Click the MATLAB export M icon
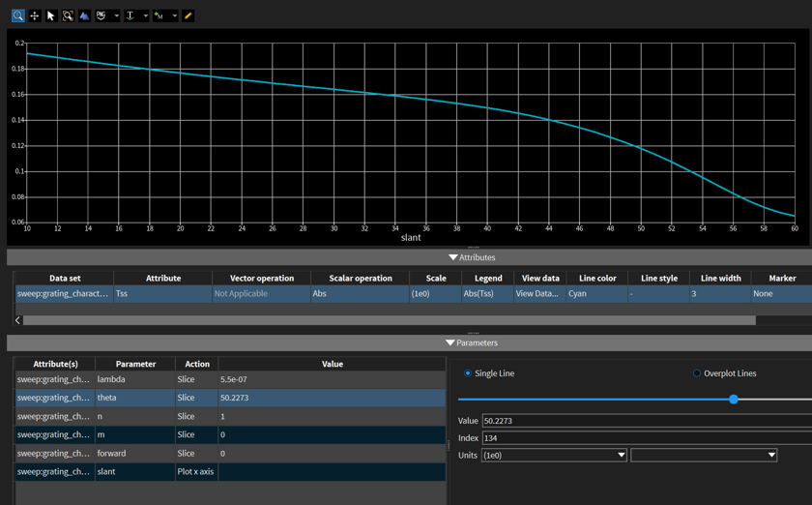The height and width of the screenshot is (505, 812). (159, 16)
